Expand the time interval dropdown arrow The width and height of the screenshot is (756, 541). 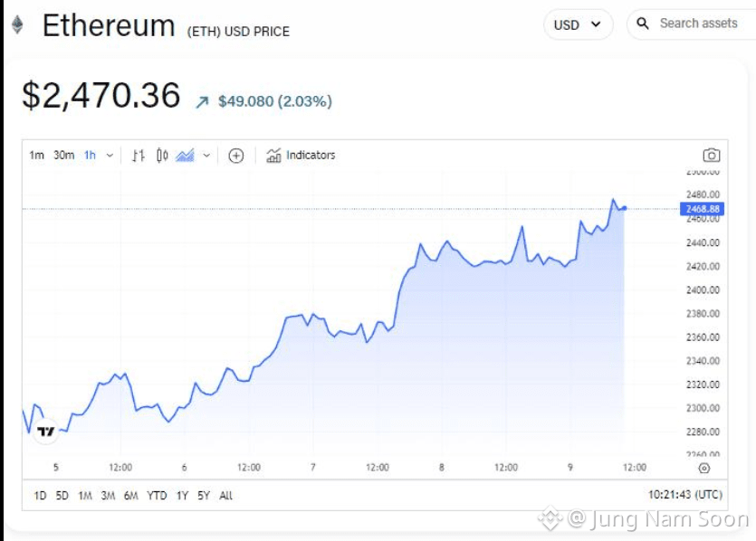(x=110, y=156)
